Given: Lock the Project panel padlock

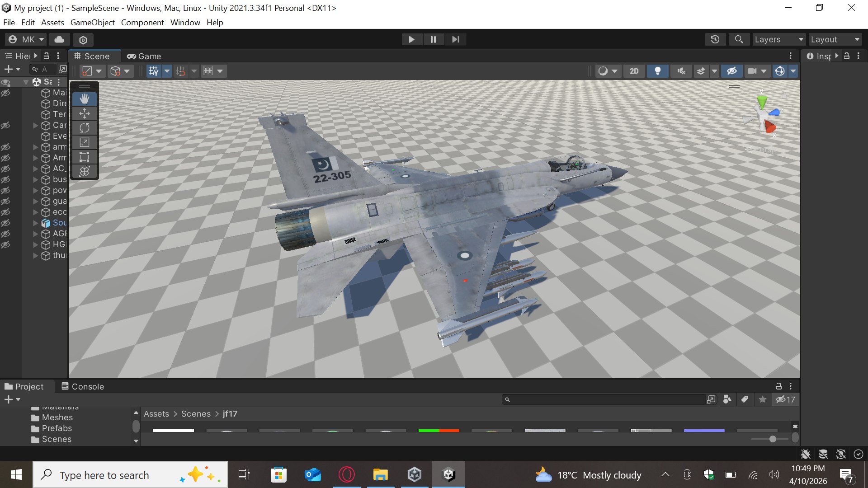Looking at the screenshot, I should [778, 386].
